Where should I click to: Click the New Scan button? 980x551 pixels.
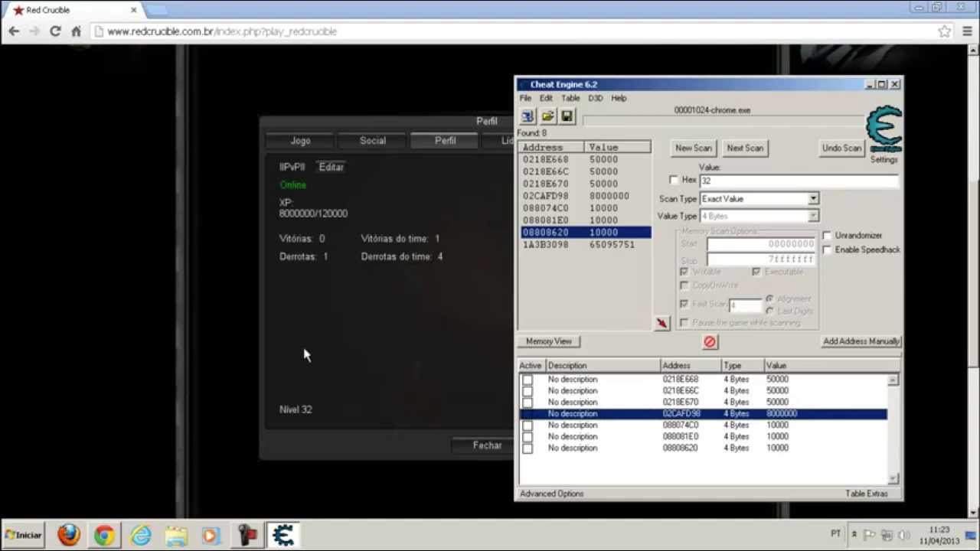pyautogui.click(x=694, y=148)
